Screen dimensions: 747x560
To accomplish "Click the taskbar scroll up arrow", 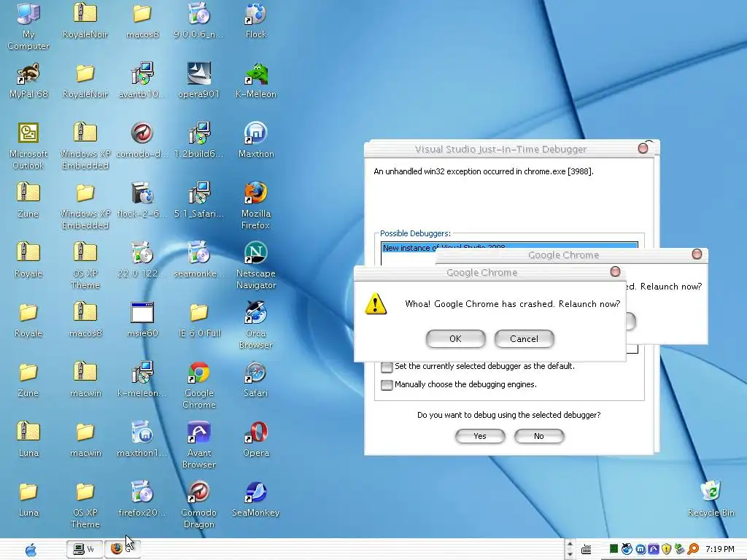I will pyautogui.click(x=570, y=544).
